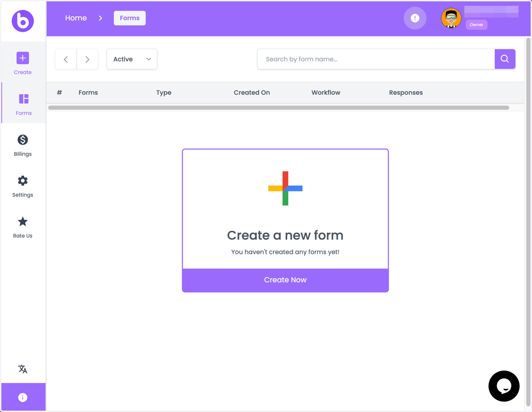Open the language translate icon
532x412 pixels.
(x=23, y=369)
